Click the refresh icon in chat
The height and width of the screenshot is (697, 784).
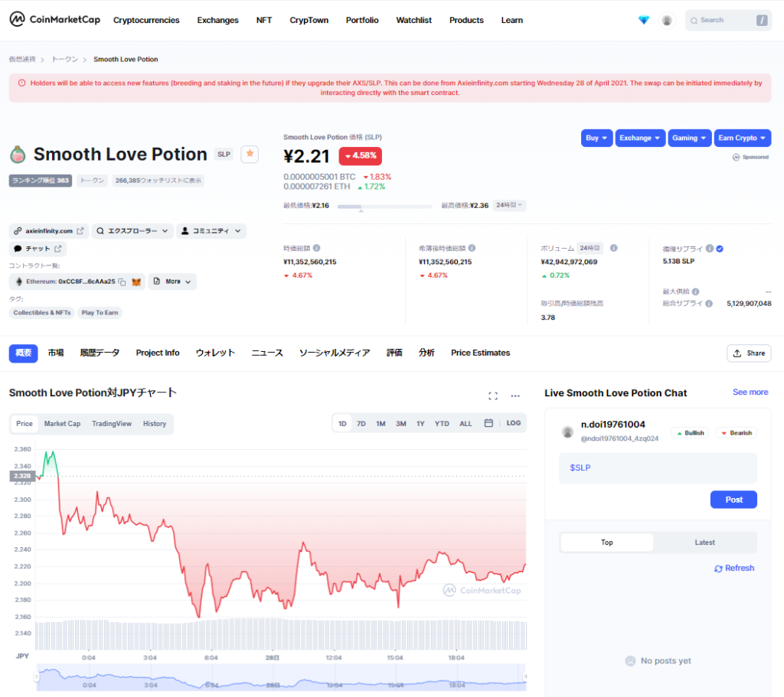718,568
